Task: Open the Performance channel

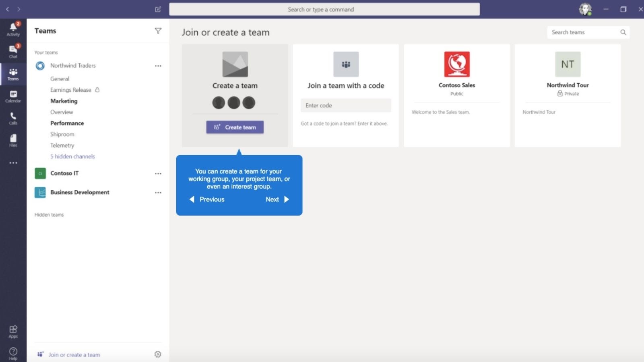Action: (x=67, y=123)
